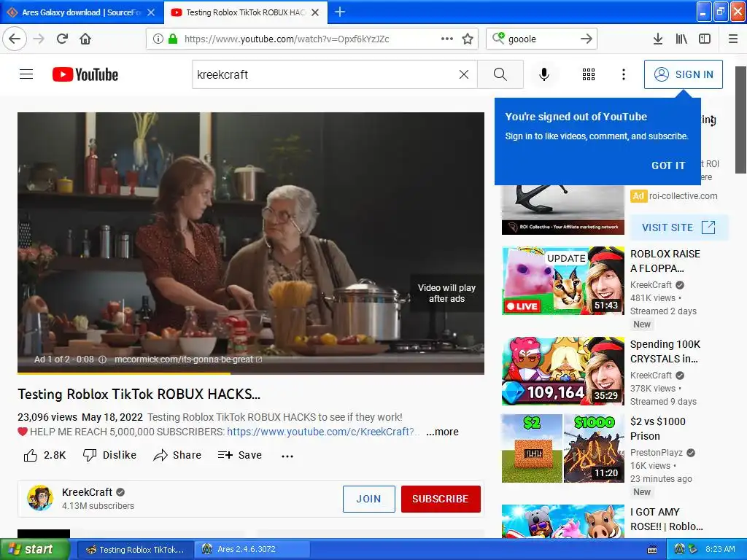This screenshot has width=747, height=560.
Task: Click the SIGN IN button
Action: coord(683,74)
